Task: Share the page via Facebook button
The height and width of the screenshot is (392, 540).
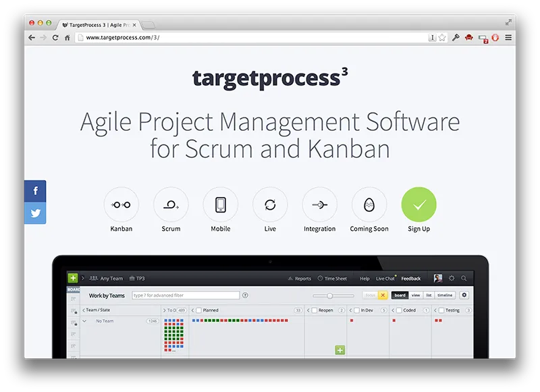Action: 35,191
